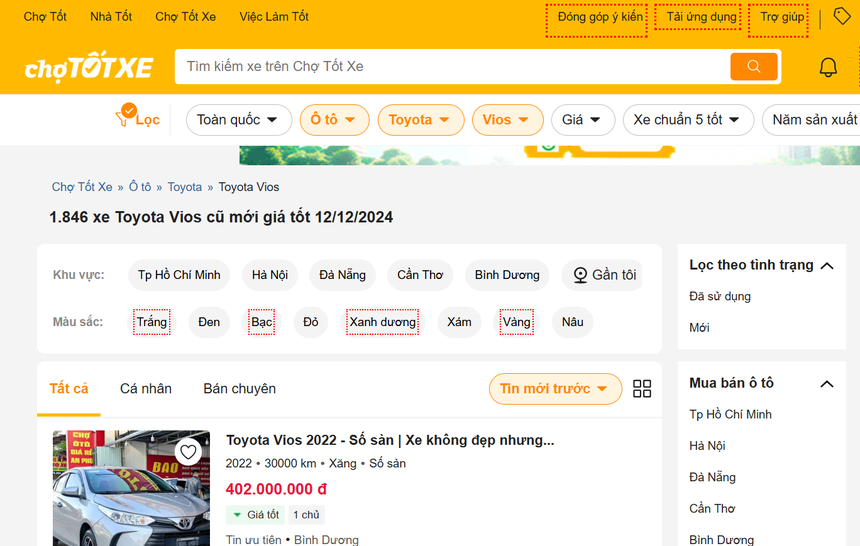Focus the Chợ Tốt Xe search box

tap(452, 66)
